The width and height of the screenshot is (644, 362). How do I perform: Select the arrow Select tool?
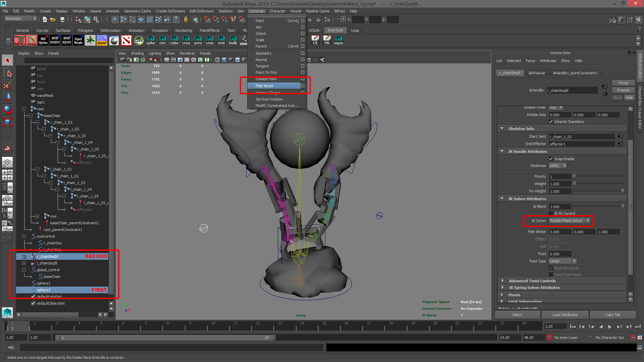point(7,61)
